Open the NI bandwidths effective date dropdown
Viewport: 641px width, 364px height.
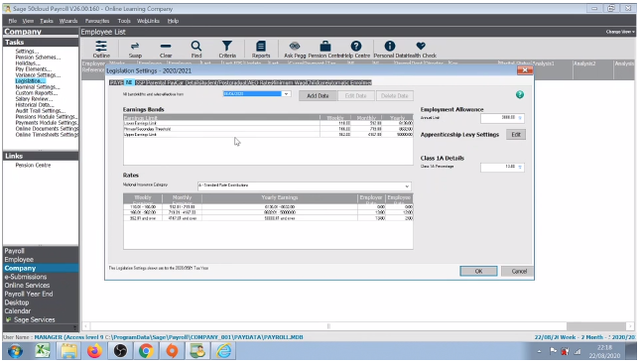[286, 94]
